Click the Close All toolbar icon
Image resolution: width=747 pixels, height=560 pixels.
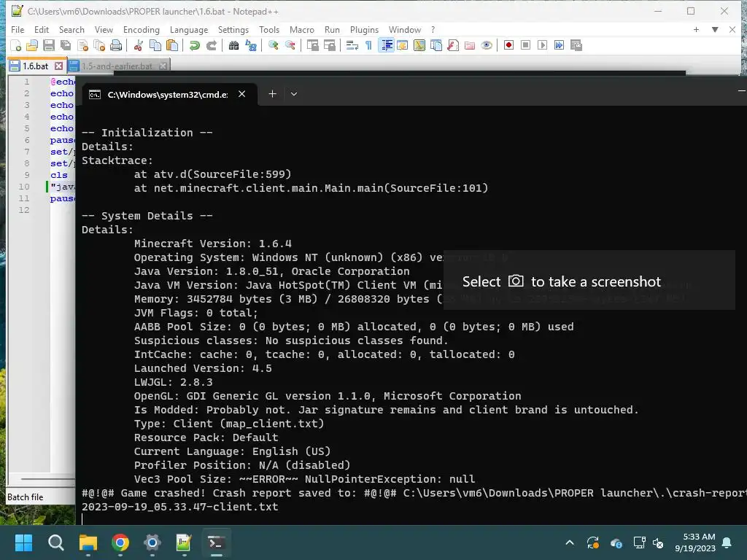click(99, 45)
